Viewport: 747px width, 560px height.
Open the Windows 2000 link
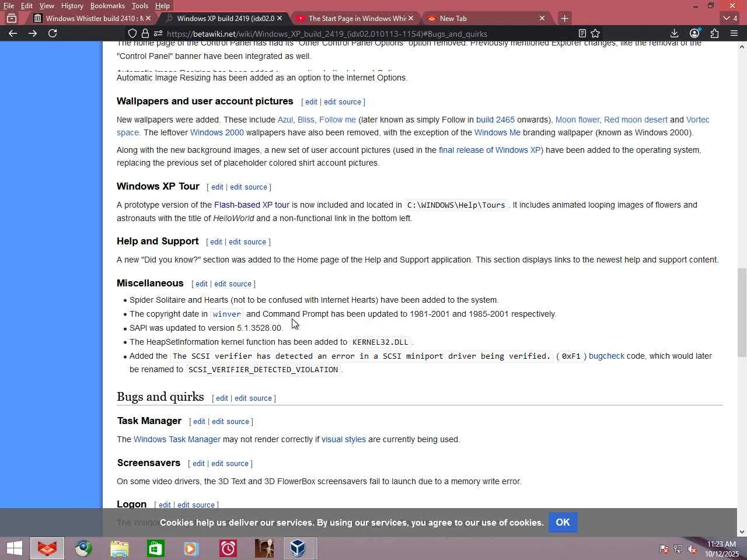[x=217, y=132]
